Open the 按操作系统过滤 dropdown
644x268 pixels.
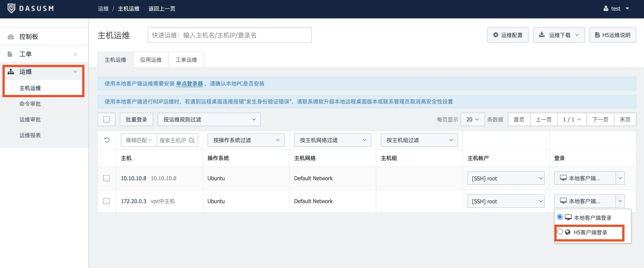[246, 140]
